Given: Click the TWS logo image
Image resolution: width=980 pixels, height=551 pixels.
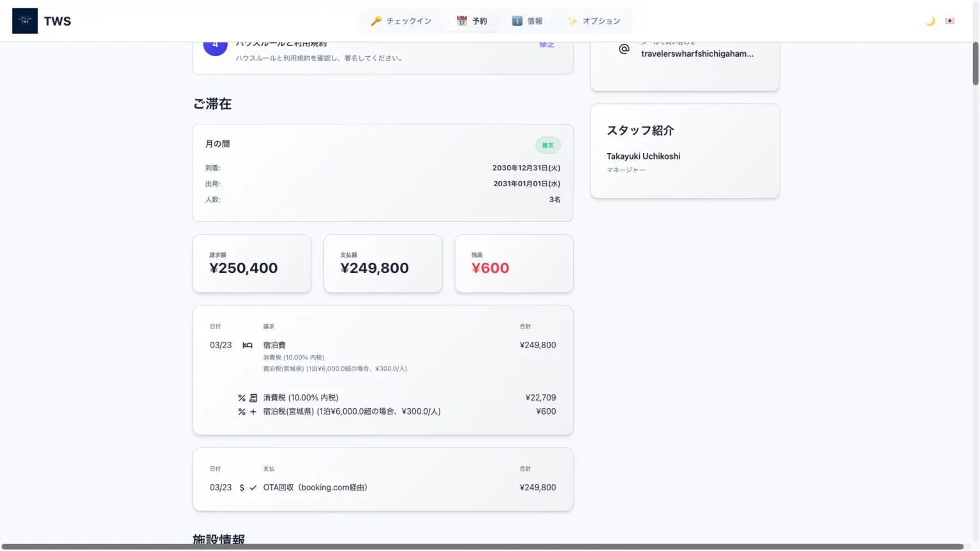Looking at the screenshot, I should [25, 21].
